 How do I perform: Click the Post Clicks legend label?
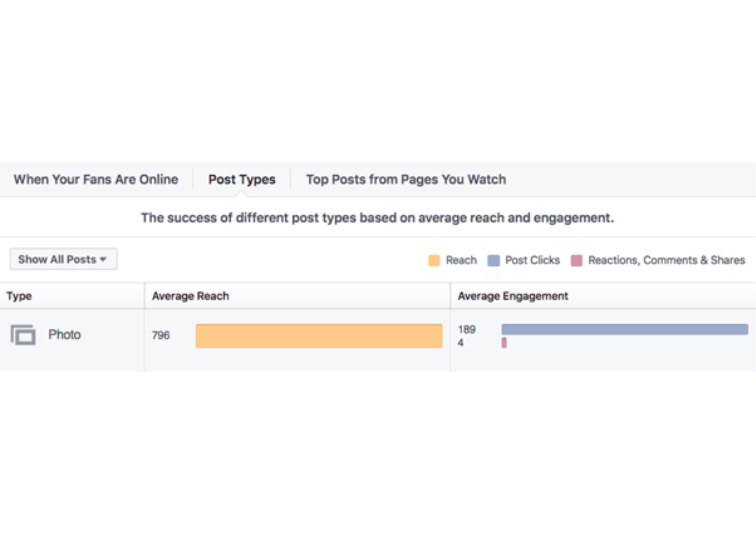point(532,260)
